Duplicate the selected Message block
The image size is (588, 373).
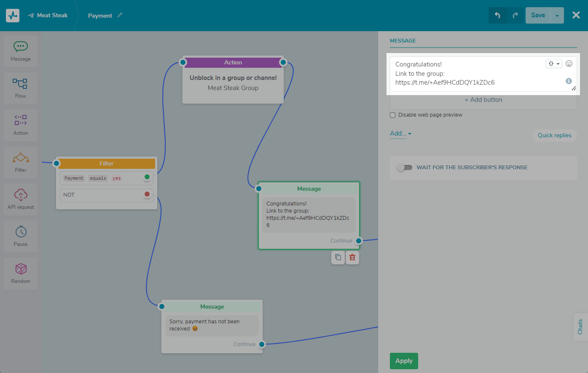click(x=338, y=257)
